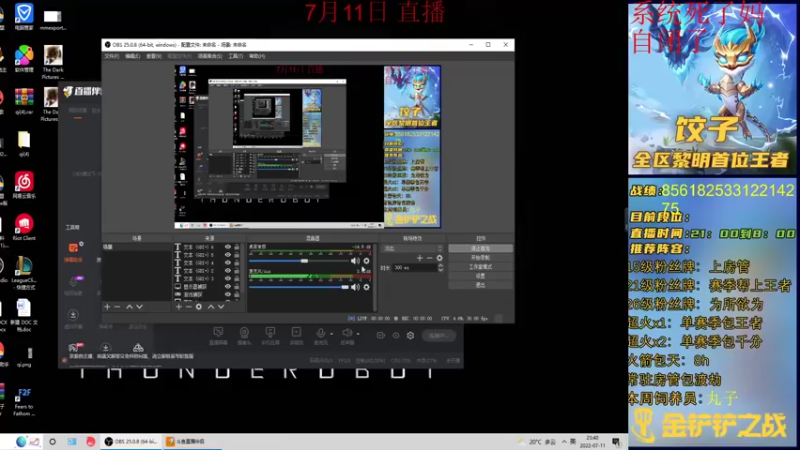Viewport: 800px width, 450px height.
Task: Click the transition duration 300 ms field
Action: [x=414, y=267]
